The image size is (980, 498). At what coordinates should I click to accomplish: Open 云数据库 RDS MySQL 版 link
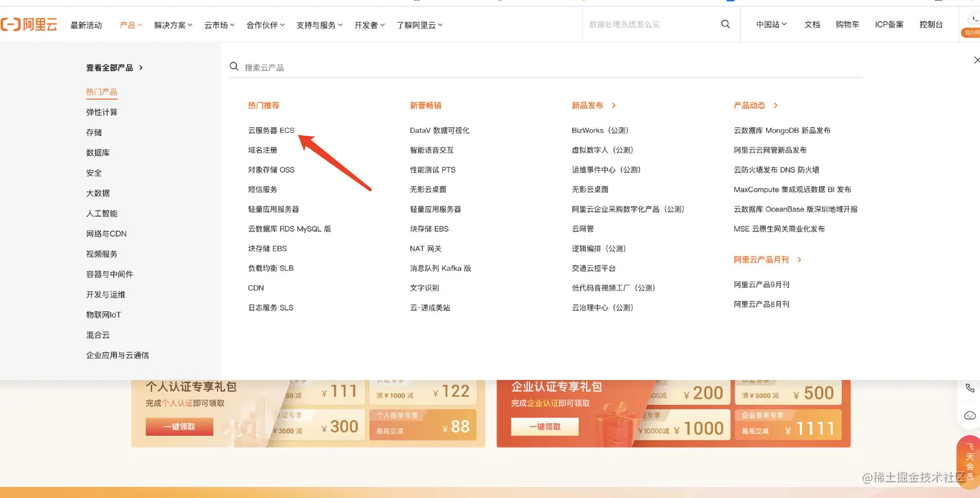[290, 229]
